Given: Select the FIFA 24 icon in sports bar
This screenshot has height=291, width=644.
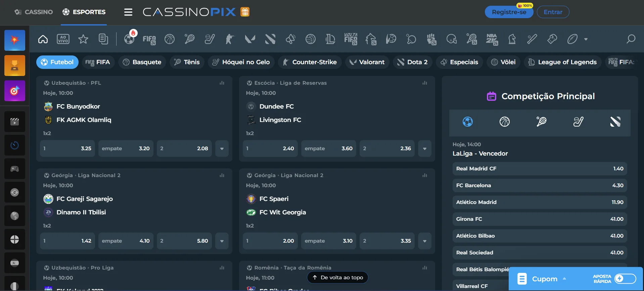Looking at the screenshot, I should click(149, 39).
